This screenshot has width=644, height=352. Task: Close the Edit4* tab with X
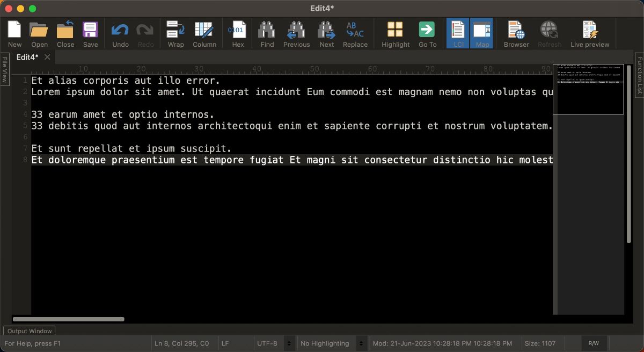pyautogui.click(x=47, y=57)
